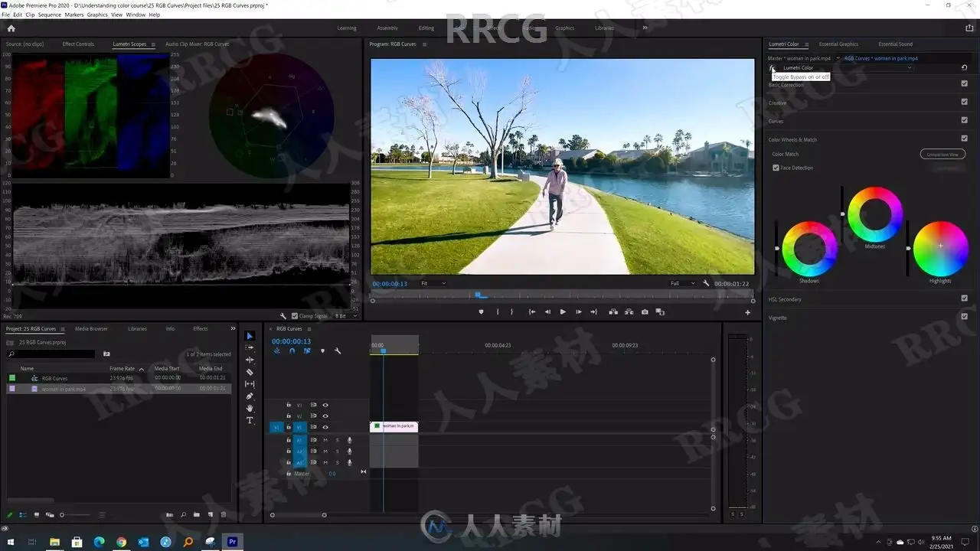
Task: Click the Home icon
Action: (11, 28)
